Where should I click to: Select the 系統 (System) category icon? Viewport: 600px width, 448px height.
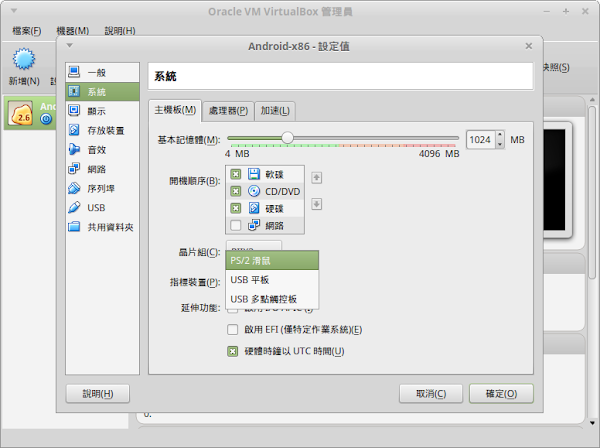point(74,91)
